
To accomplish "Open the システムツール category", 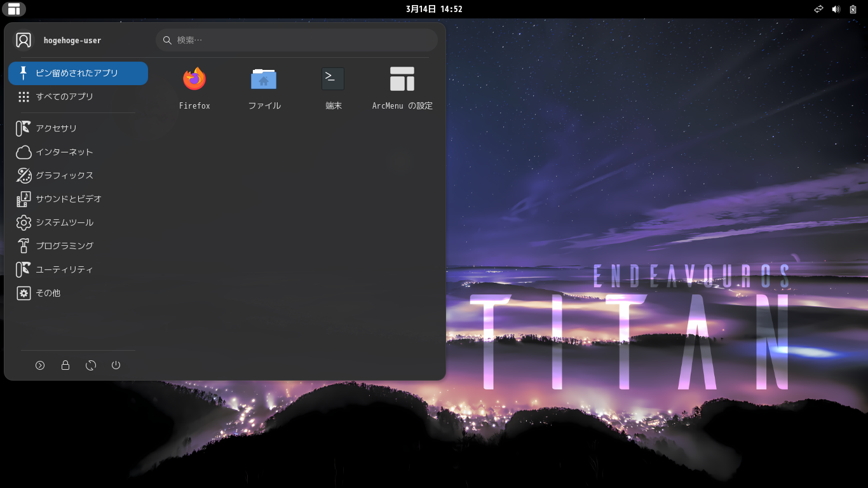I will point(78,222).
